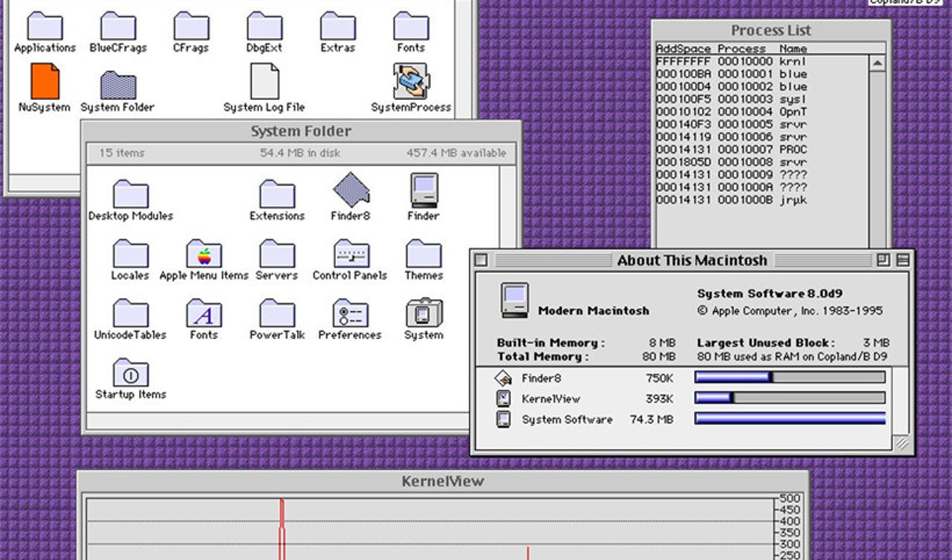
Task: Click the 500 value on the KernelView axis
Action: 790,498
